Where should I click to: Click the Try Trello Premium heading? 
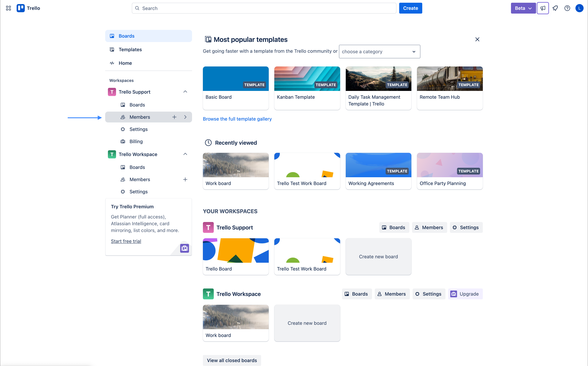pos(132,207)
